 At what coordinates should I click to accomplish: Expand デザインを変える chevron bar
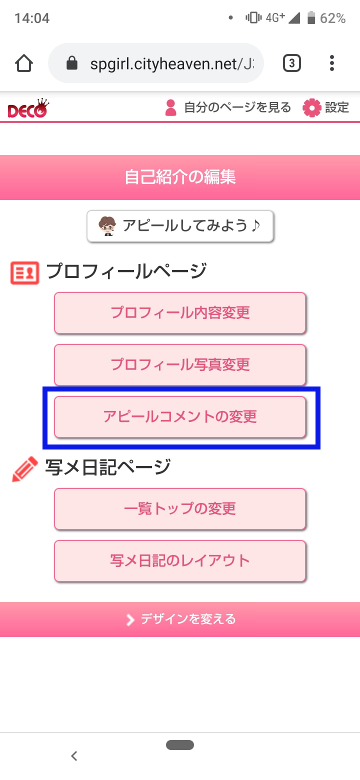(180, 619)
